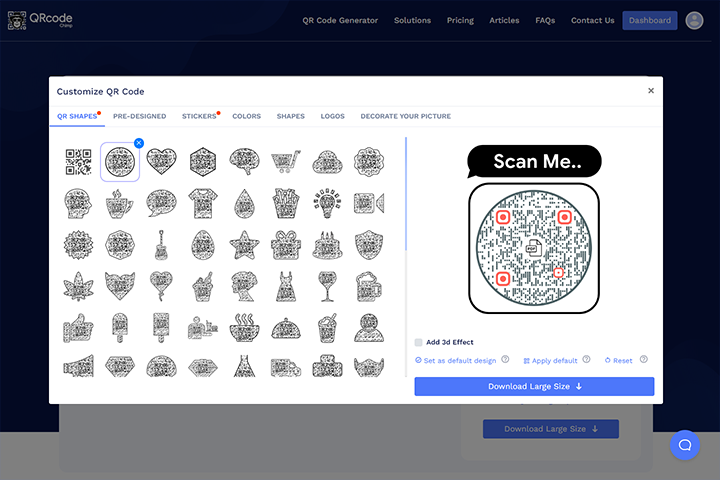Switch to the Pre-Designed tab

tap(140, 116)
